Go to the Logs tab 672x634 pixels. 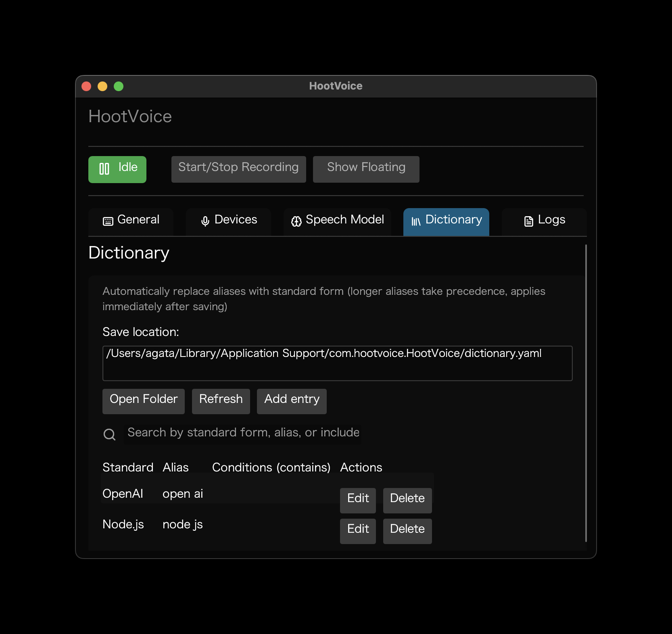coord(544,221)
